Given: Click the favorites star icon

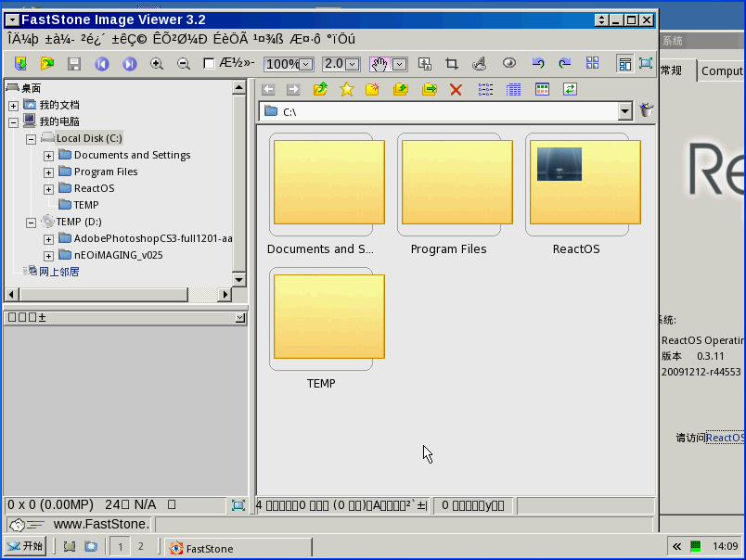Looking at the screenshot, I should [x=347, y=89].
